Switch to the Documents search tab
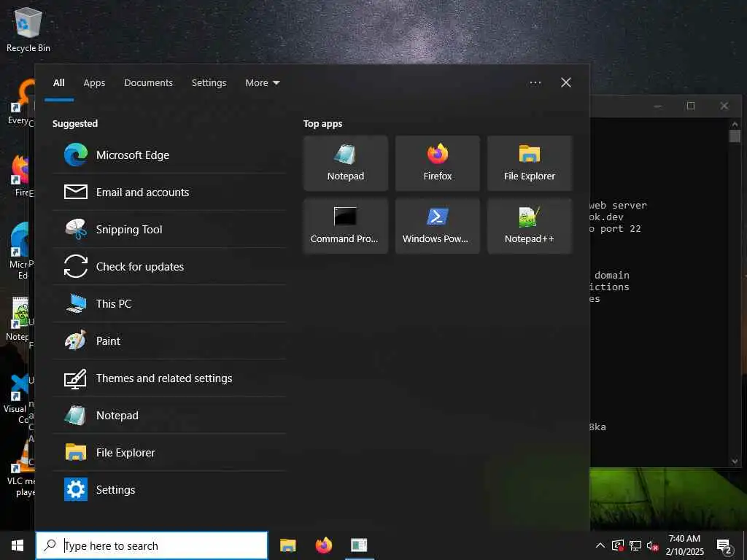Image resolution: width=747 pixels, height=560 pixels. (148, 83)
